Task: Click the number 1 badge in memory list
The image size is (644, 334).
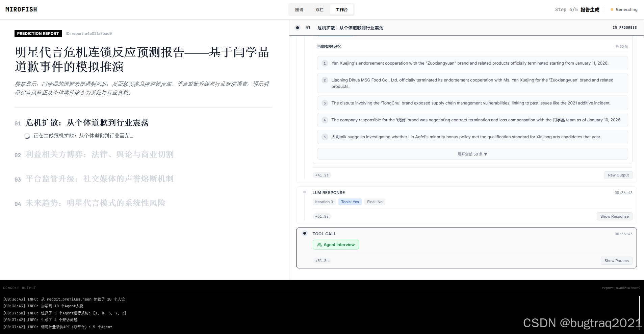Action: [325, 63]
